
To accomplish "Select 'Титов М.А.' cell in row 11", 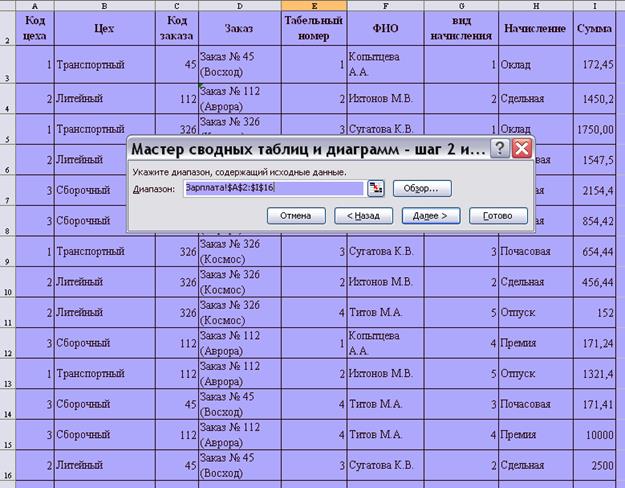I will 385,313.
